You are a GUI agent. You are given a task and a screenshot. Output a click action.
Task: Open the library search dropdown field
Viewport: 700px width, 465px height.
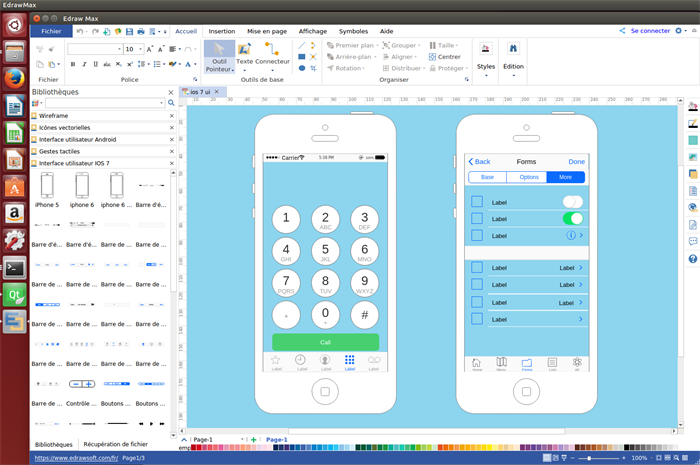pos(105,103)
